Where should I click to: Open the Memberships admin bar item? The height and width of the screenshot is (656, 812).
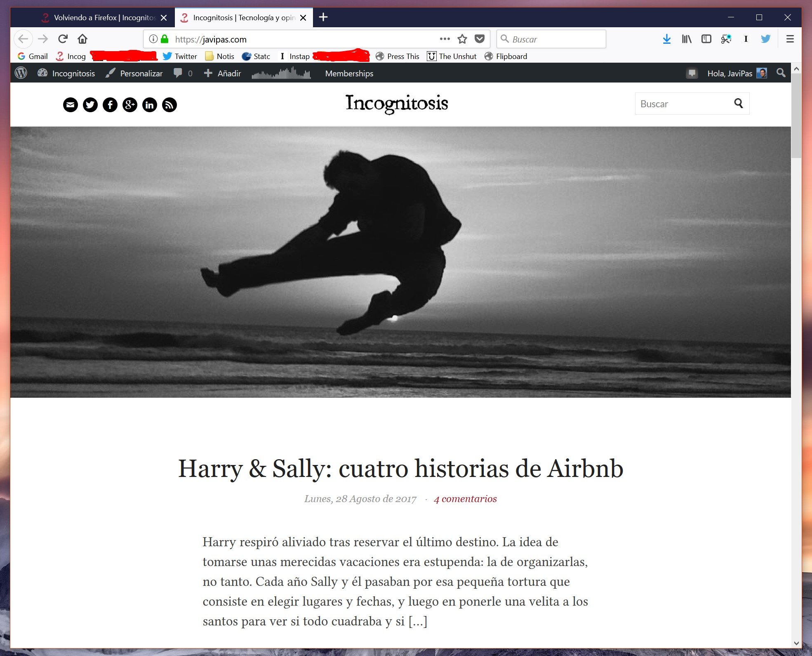tap(349, 73)
